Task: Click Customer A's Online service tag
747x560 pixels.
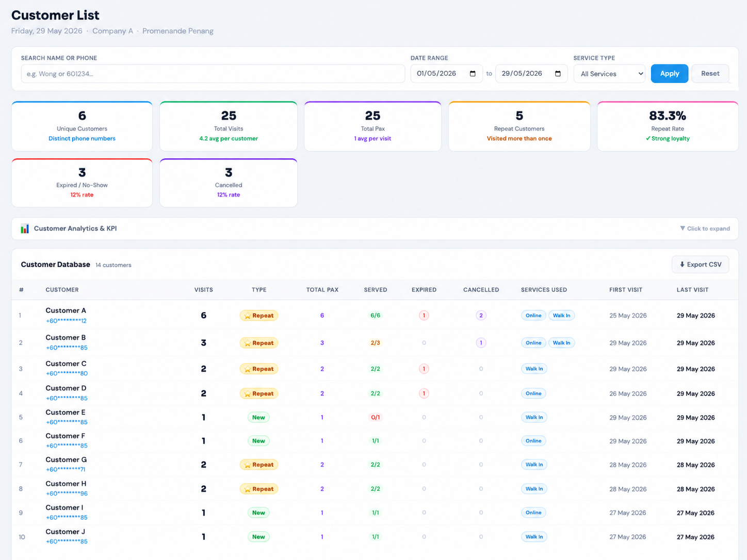Action: pos(533,316)
